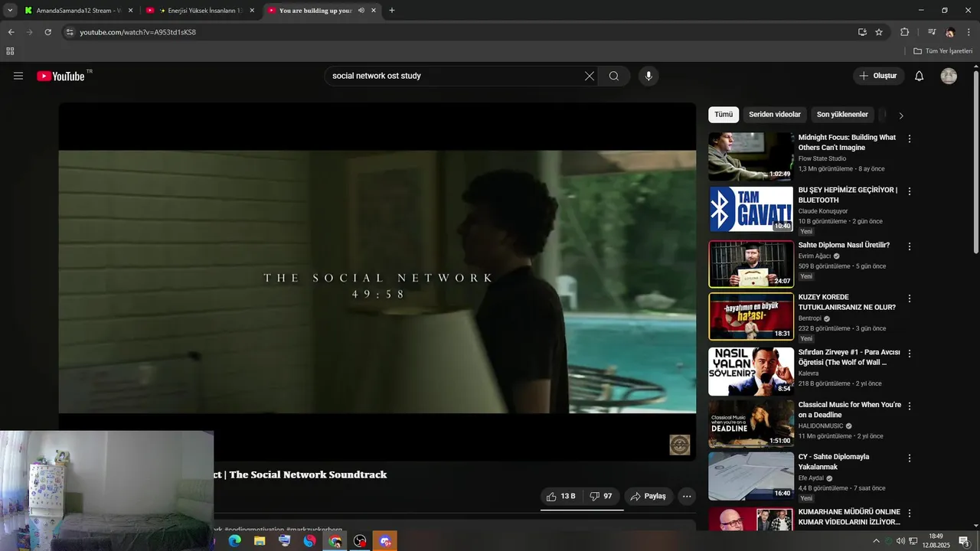This screenshot has height=551, width=980.
Task: Open options for Classical Music Deadline video
Action: [x=910, y=406]
